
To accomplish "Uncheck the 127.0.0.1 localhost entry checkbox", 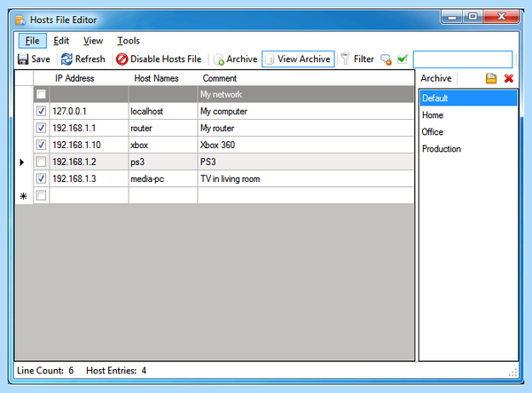I will coord(41,111).
